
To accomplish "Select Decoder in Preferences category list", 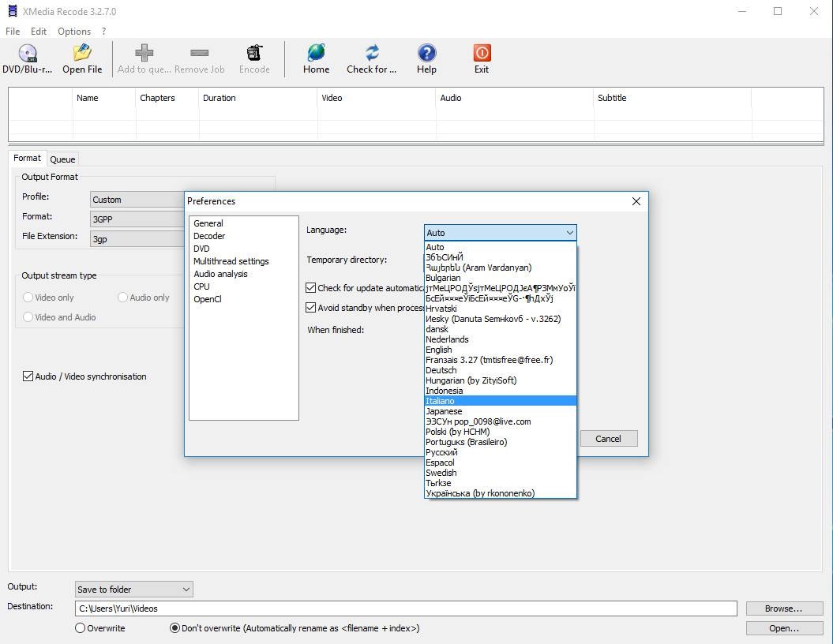I will coord(209,236).
